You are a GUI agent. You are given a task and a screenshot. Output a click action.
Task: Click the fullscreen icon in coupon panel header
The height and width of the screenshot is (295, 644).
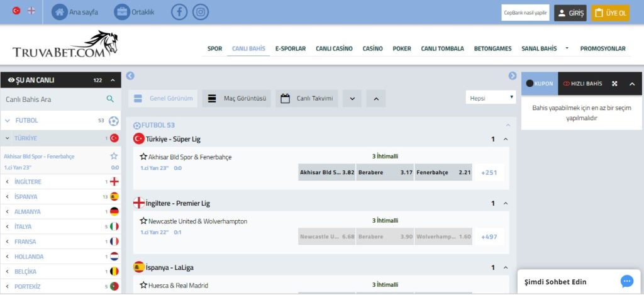click(614, 84)
